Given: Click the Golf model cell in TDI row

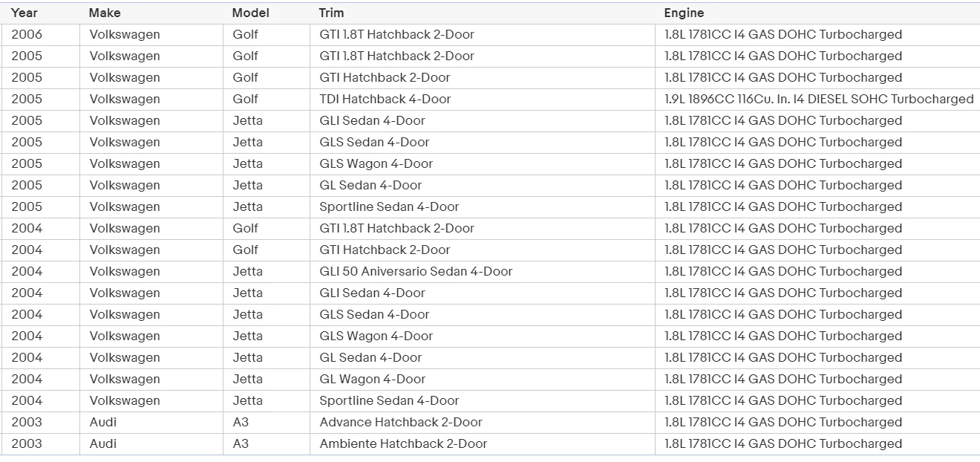Looking at the screenshot, I should click(246, 99).
